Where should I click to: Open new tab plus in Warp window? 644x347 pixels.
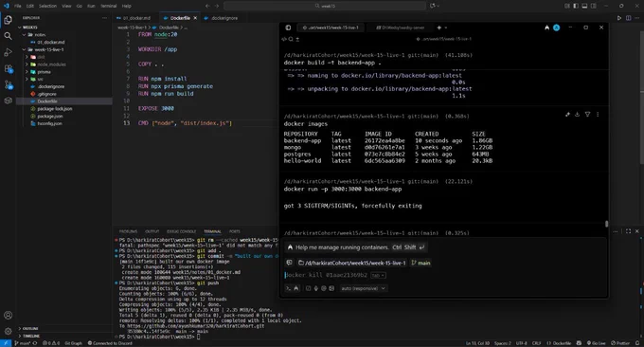pos(439,27)
